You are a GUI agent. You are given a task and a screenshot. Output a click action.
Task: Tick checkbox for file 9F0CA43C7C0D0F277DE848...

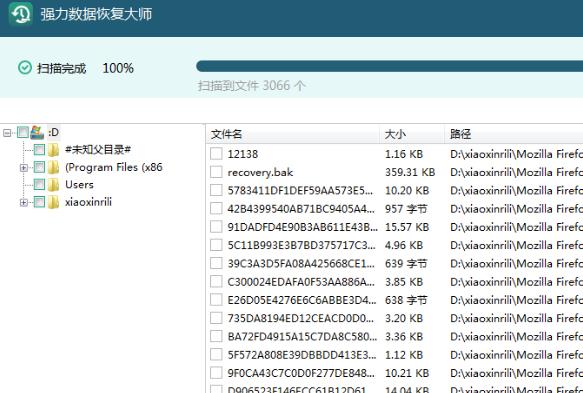[x=216, y=373]
